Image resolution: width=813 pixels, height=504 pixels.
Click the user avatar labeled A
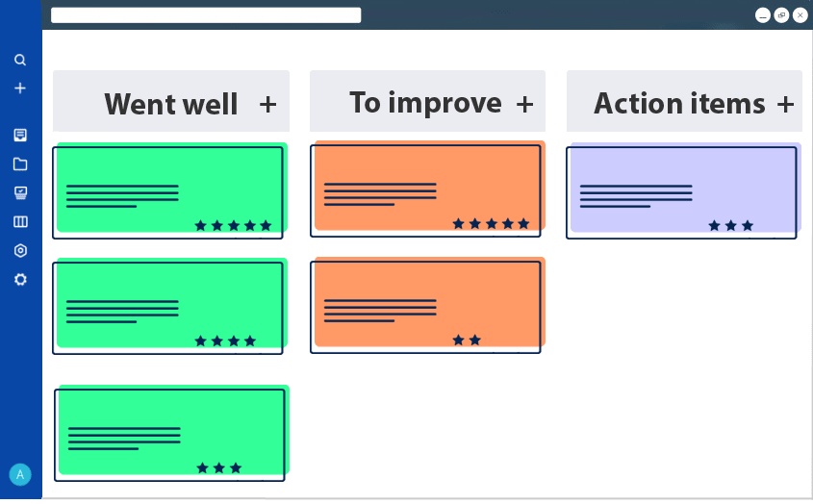[x=20, y=474]
